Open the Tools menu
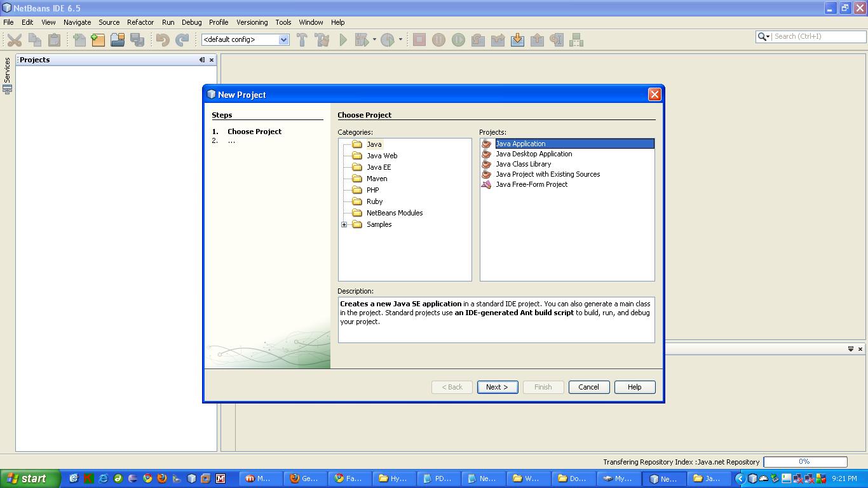This screenshot has width=868, height=488. (x=283, y=22)
